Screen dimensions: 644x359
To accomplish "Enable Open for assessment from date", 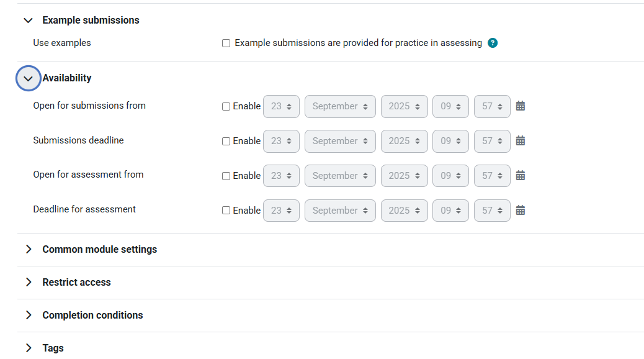I will tap(226, 176).
